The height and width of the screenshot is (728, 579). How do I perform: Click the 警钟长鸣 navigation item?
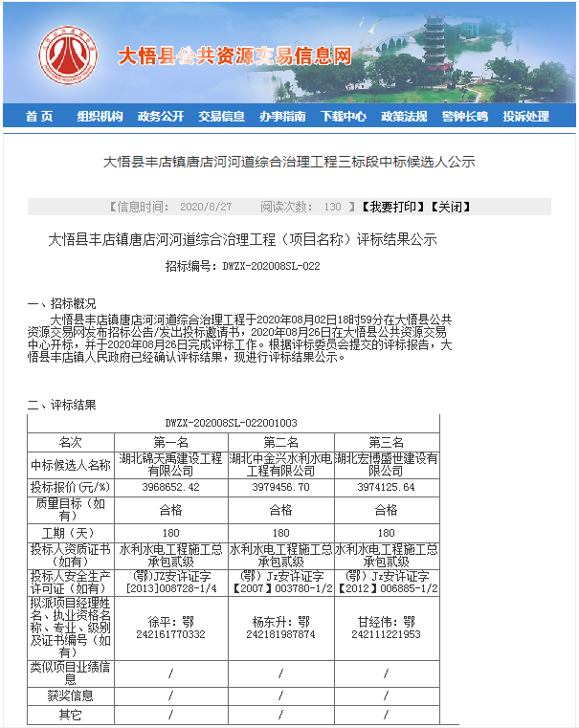pos(464,117)
